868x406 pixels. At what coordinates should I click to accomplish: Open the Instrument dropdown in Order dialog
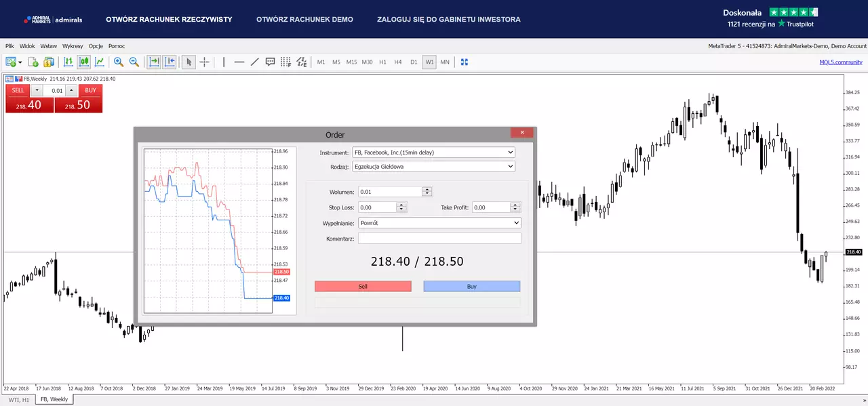[433, 153]
